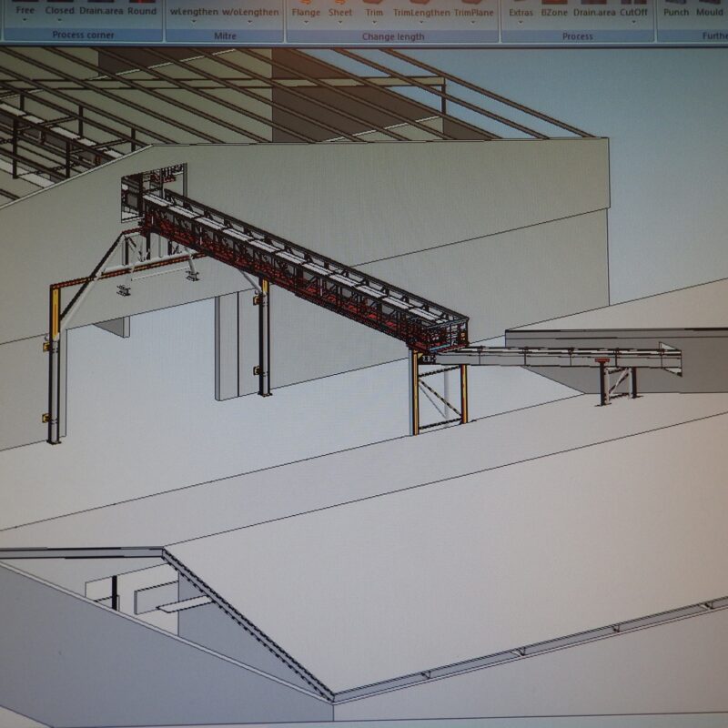
Task: Activate the Sheet length tool
Action: pos(340,13)
